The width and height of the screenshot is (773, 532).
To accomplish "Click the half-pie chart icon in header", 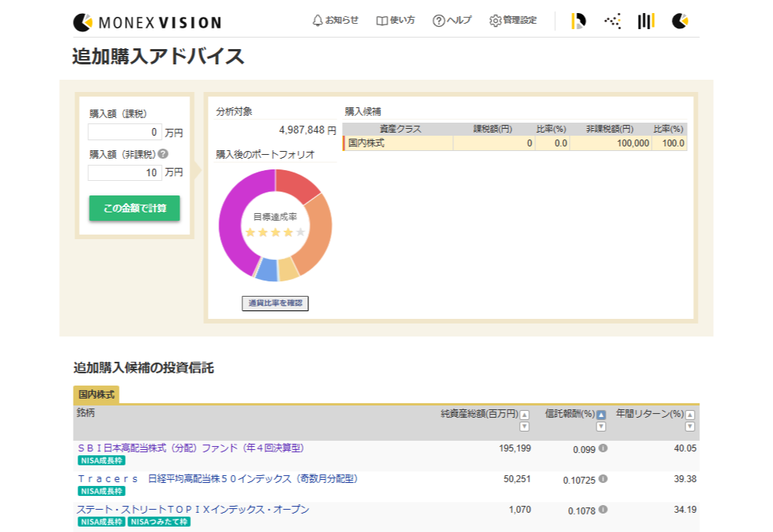I will pos(578,21).
